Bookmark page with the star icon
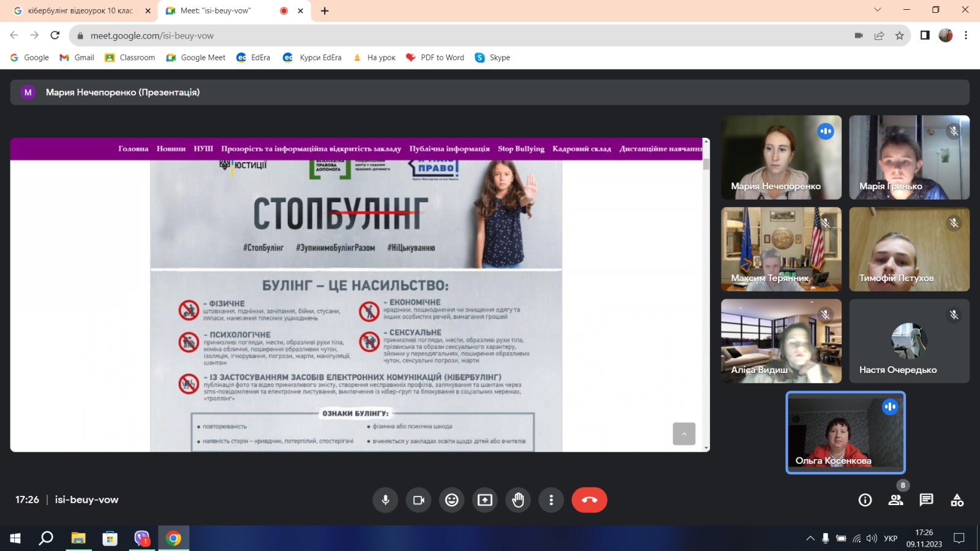The height and width of the screenshot is (551, 980). pyautogui.click(x=899, y=36)
